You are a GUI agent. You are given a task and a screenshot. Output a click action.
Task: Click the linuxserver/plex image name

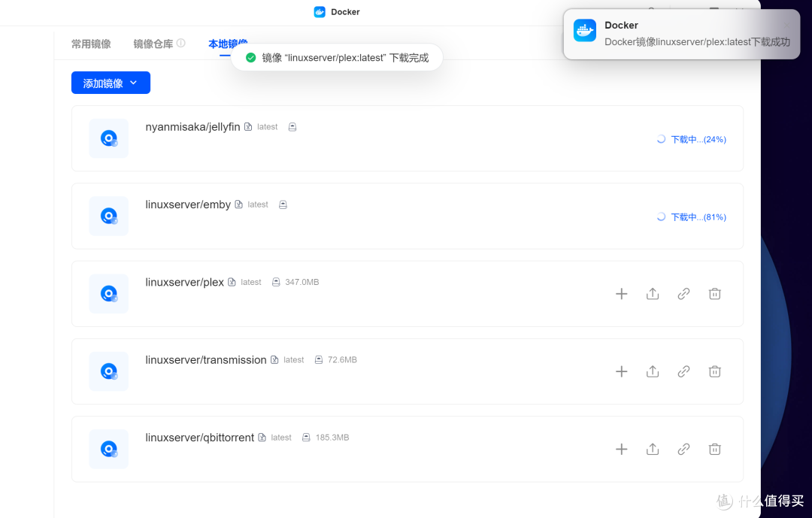click(x=184, y=283)
